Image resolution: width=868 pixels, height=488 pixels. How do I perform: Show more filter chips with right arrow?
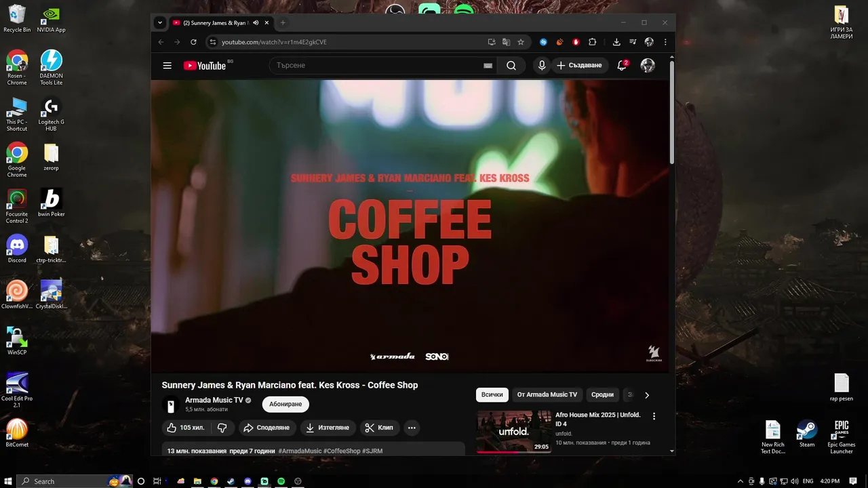tap(646, 394)
